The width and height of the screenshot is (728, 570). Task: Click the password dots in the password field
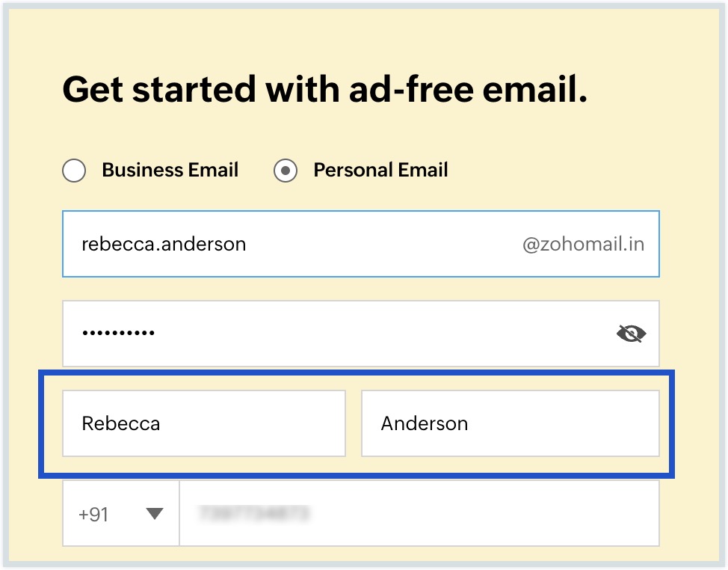[x=118, y=333]
